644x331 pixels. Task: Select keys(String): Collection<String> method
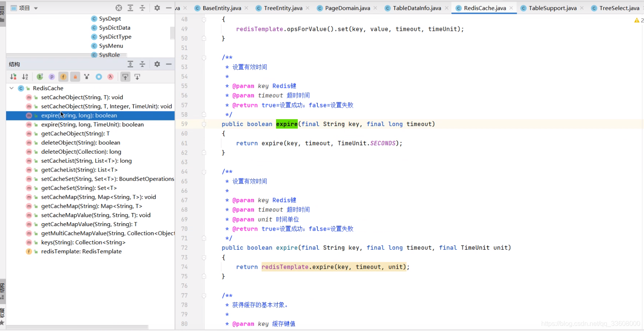(83, 242)
